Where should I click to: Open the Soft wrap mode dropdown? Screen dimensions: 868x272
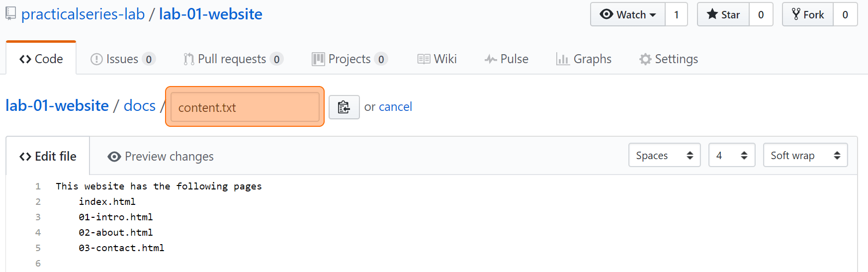[805, 155]
